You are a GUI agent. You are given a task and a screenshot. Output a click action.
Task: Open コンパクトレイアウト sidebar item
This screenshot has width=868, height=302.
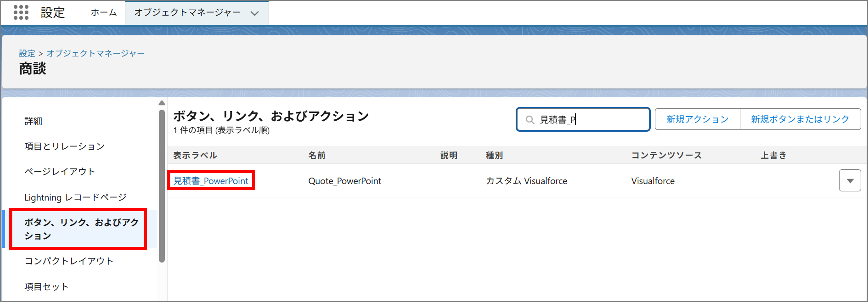[69, 261]
